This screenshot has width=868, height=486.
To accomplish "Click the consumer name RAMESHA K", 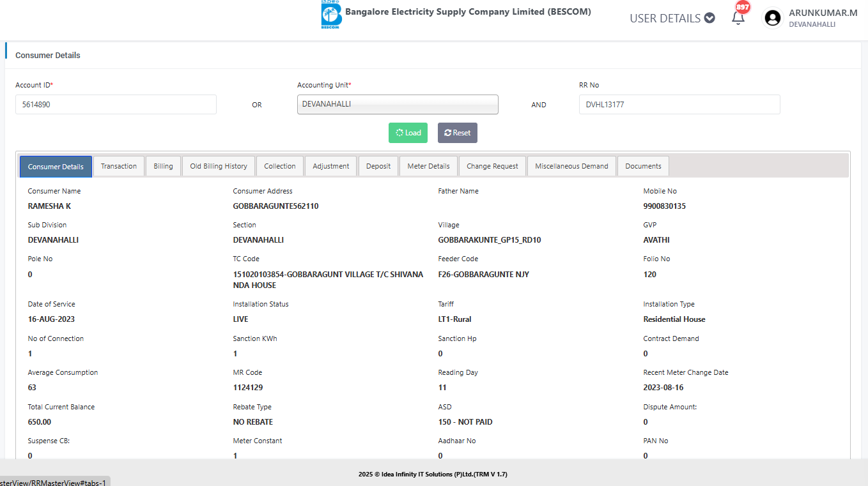I will (49, 206).
